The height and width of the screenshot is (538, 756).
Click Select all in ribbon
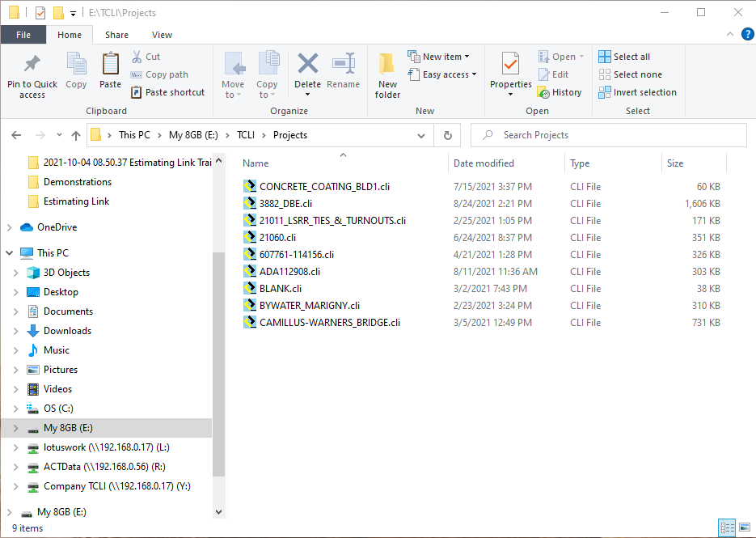point(624,57)
